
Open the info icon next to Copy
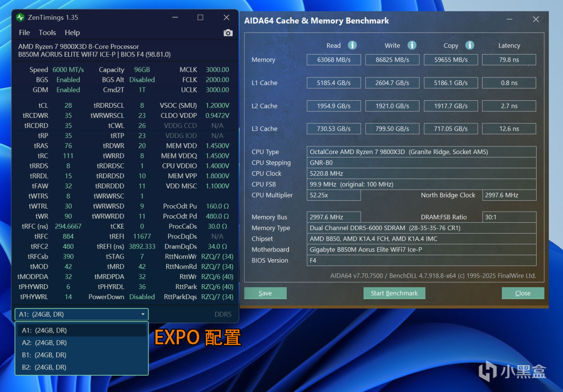pos(470,45)
